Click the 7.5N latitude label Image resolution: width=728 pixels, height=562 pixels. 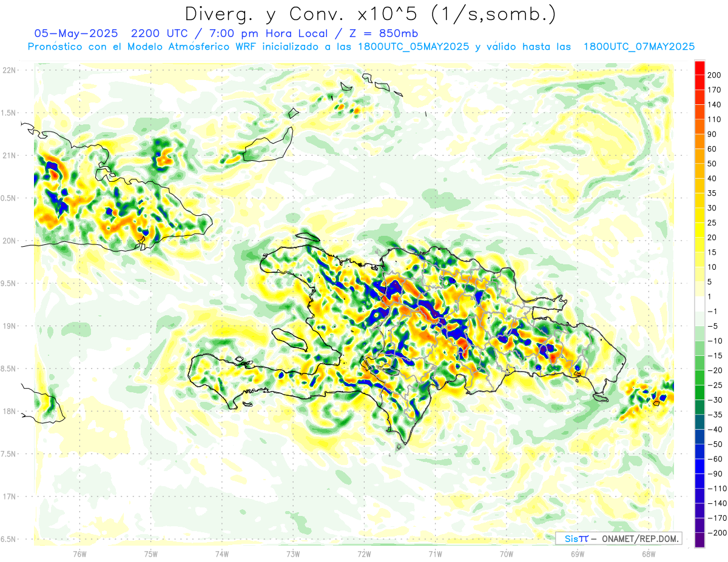tap(8, 454)
